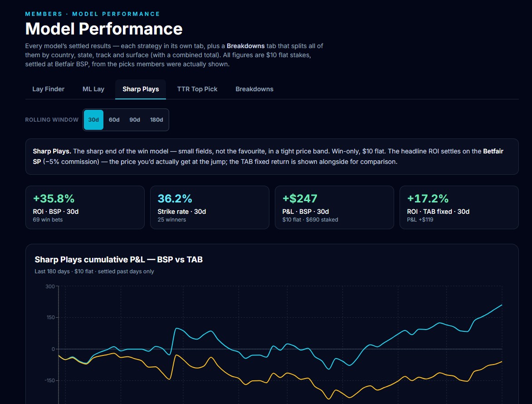This screenshot has width=532, height=404.
Task: Choose the 90d rolling window
Action: [135, 120]
